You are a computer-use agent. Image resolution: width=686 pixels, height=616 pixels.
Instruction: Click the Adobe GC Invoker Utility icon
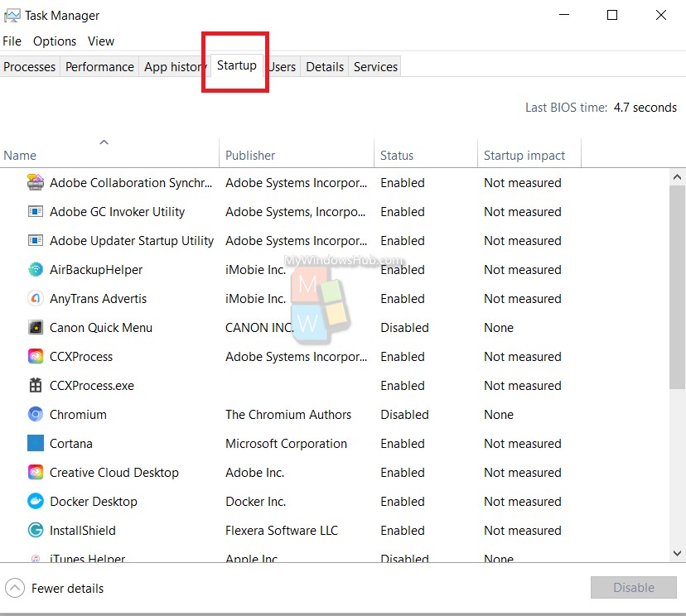point(36,212)
